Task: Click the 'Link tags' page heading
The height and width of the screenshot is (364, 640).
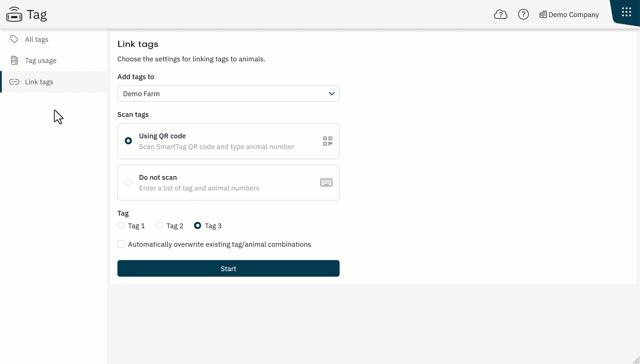Action: 138,44
